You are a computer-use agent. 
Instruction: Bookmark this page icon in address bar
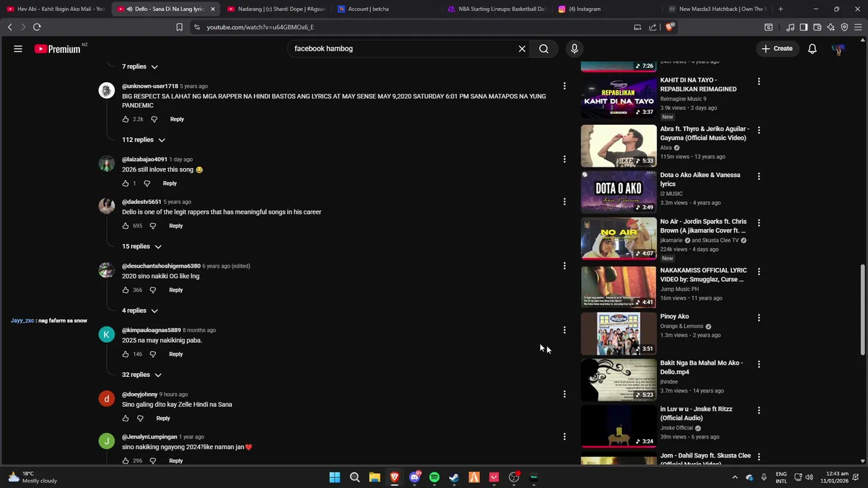click(x=179, y=27)
